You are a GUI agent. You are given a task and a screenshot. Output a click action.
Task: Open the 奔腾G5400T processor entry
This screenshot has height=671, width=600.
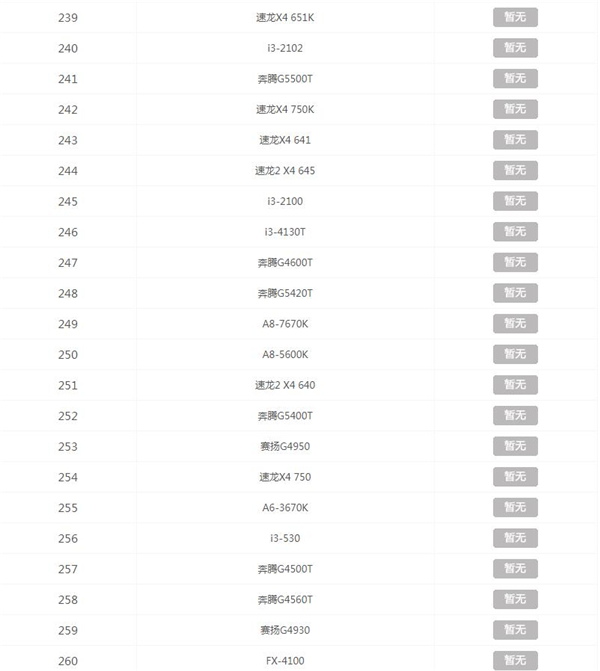[285, 416]
